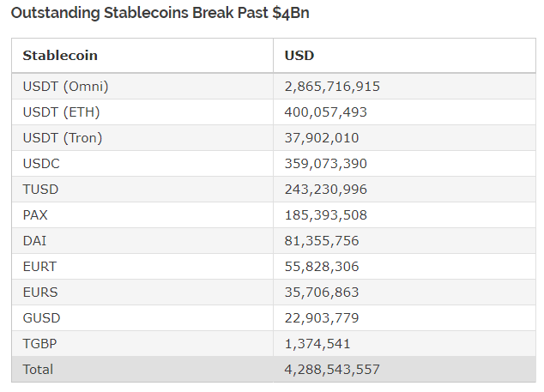Click the 359,073,390 value
This screenshot has width=544, height=392.
(325, 163)
